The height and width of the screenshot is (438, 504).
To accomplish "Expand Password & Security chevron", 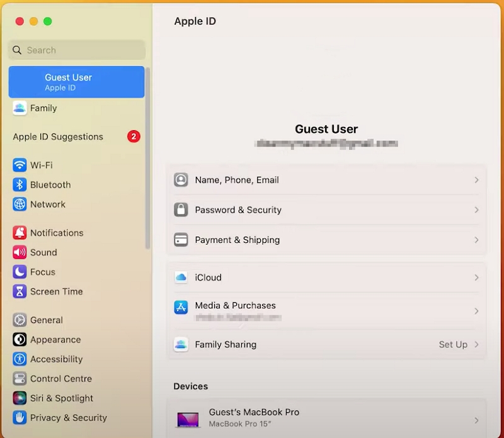I will click(477, 210).
